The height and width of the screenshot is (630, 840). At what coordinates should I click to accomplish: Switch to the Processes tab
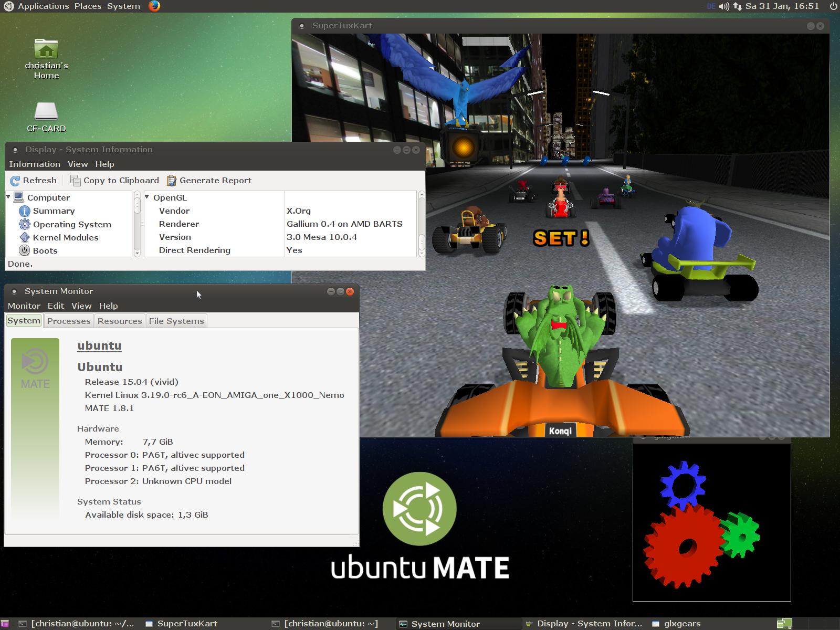69,321
